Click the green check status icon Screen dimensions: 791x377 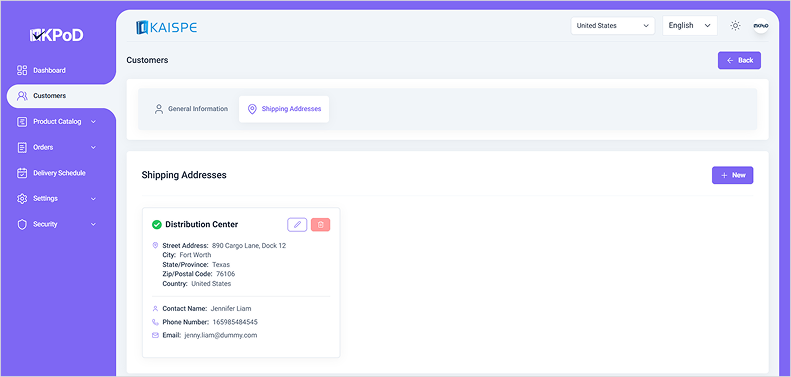156,225
